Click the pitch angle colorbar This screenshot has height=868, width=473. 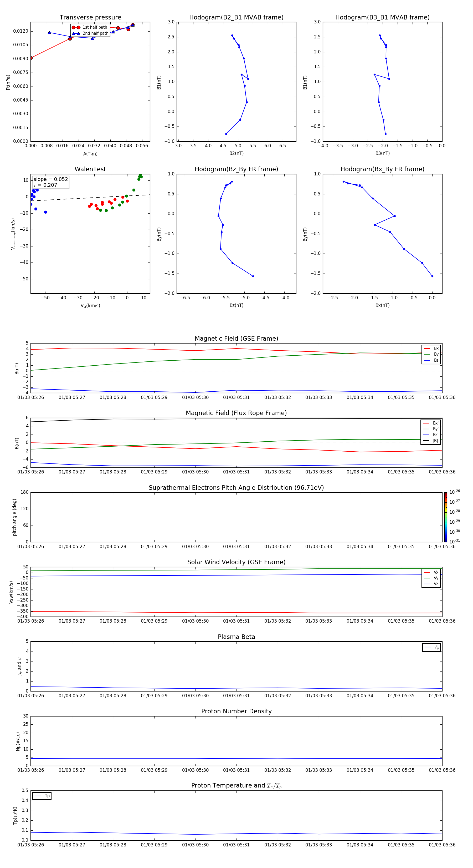445,517
